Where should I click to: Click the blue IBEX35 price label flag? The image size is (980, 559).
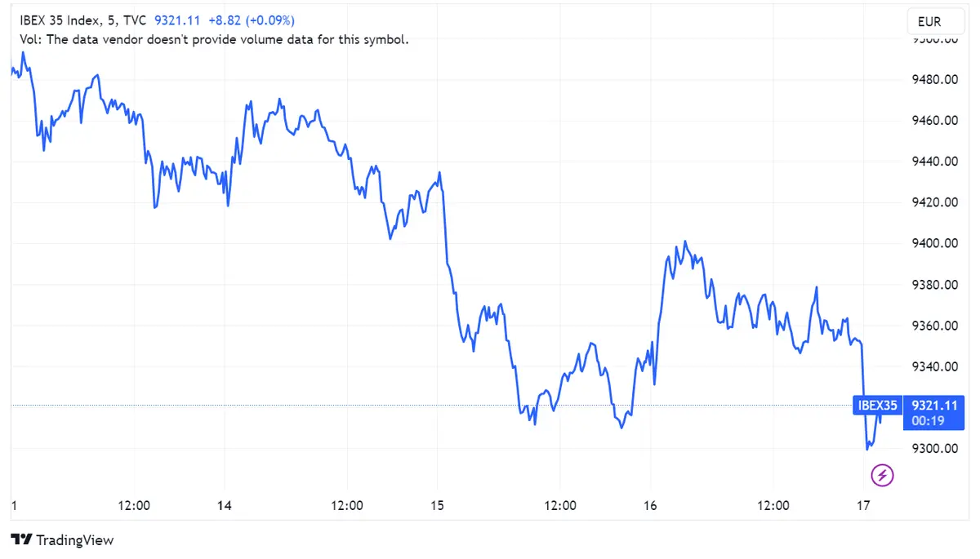[877, 406]
